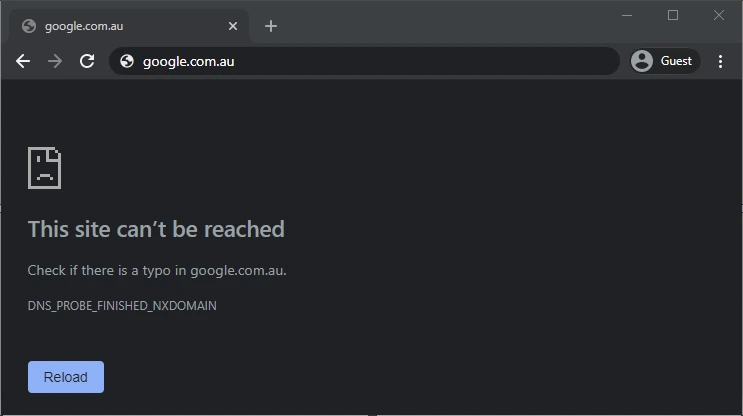Close the Chrome window
The image size is (743, 416).
coord(719,15)
